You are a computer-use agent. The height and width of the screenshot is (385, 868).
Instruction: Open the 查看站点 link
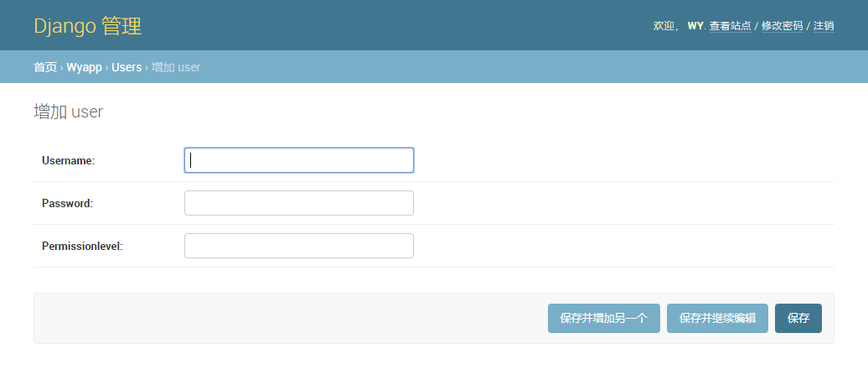point(730,26)
